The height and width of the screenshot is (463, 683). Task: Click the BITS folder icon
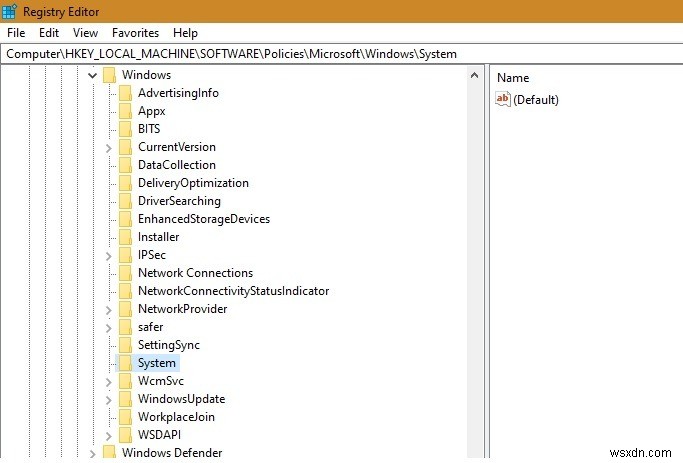[125, 129]
